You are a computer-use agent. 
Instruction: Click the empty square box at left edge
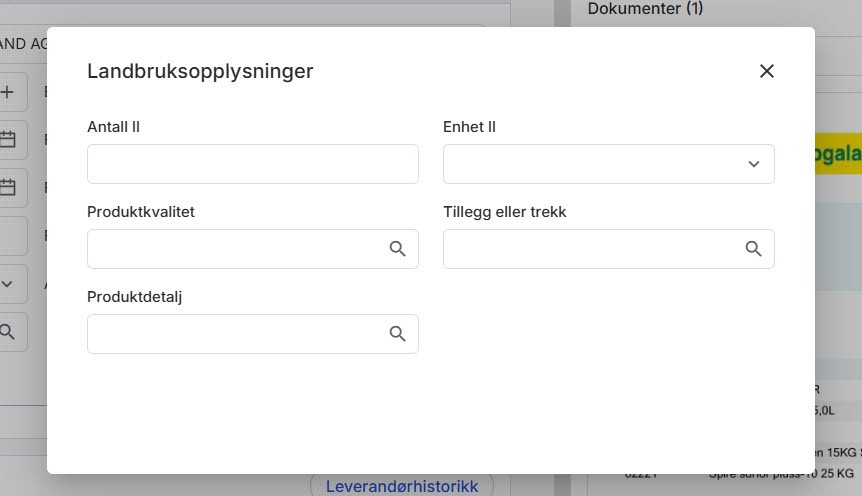click(x=10, y=236)
